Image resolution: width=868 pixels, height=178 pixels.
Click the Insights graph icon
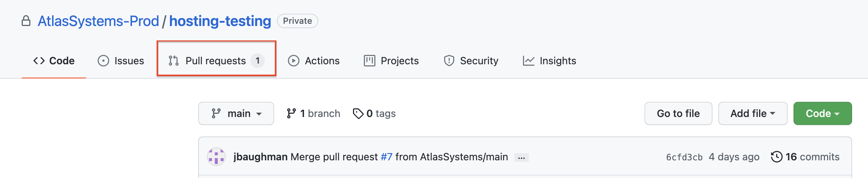pos(528,61)
